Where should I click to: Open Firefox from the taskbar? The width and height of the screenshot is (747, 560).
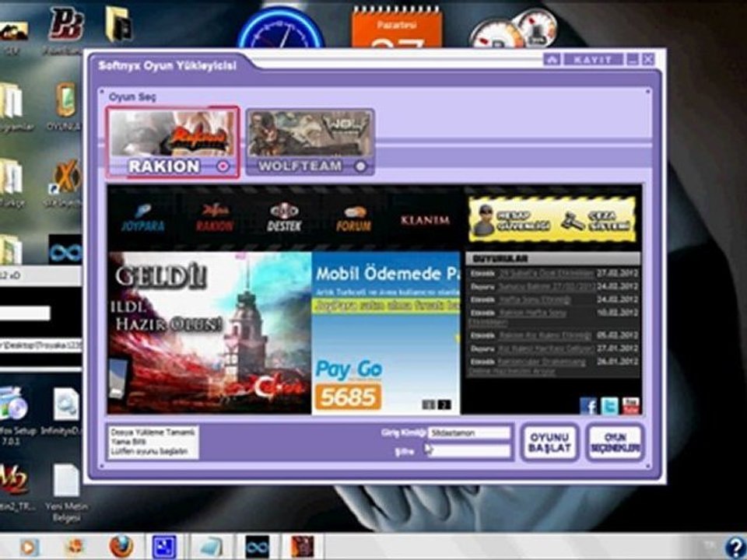tap(121, 547)
